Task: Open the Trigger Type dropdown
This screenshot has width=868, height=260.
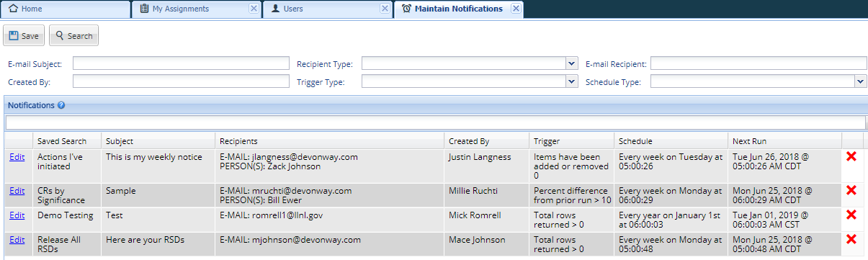Action: pos(572,81)
